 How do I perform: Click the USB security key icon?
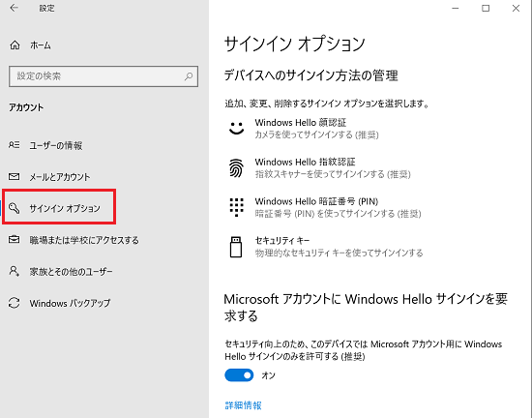[x=236, y=247]
